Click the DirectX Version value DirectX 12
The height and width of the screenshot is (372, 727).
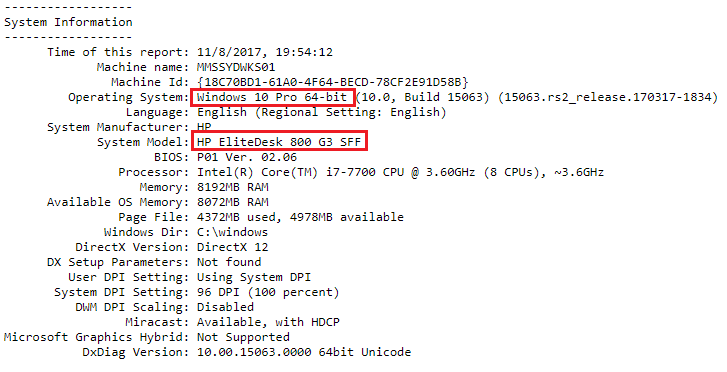coord(232,247)
